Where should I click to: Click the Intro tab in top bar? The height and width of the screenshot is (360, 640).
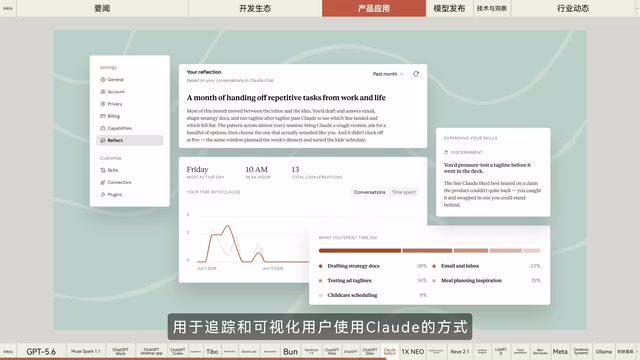8,8
